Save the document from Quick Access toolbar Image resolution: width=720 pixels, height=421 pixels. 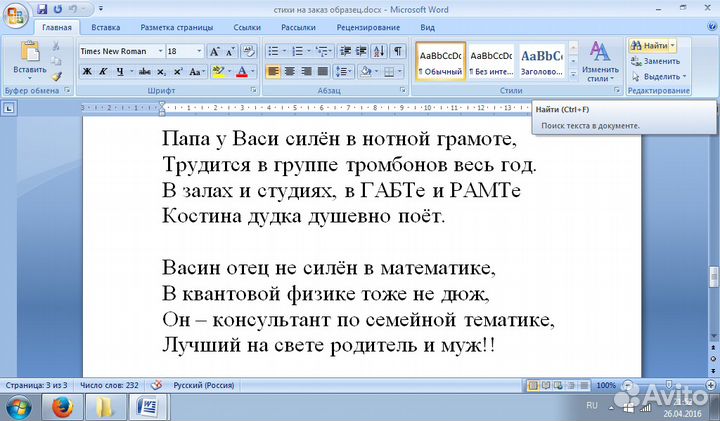click(42, 9)
